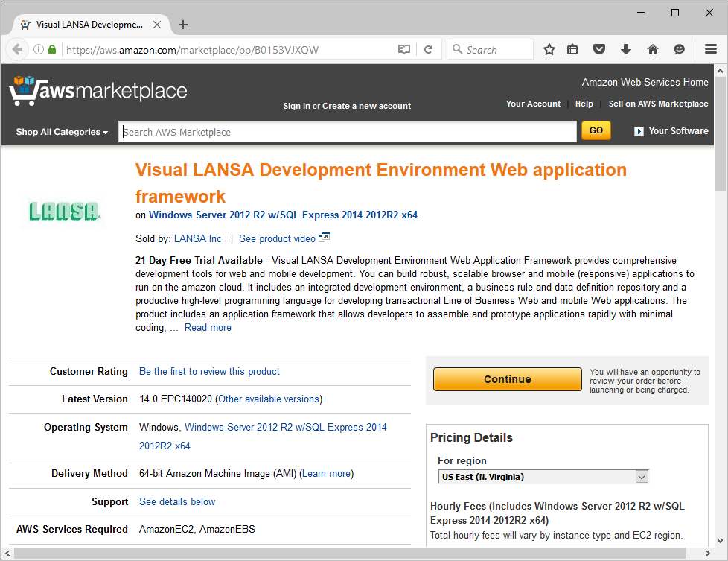This screenshot has width=728, height=561.
Task: Click the LANSA Inc seller link
Action: (x=198, y=239)
